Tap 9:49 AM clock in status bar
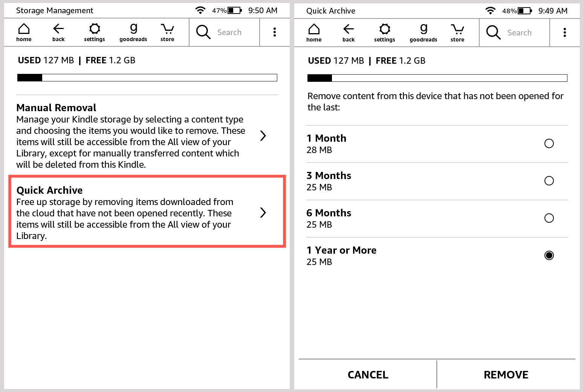Screen dimensions: 584x392 pos(553,11)
